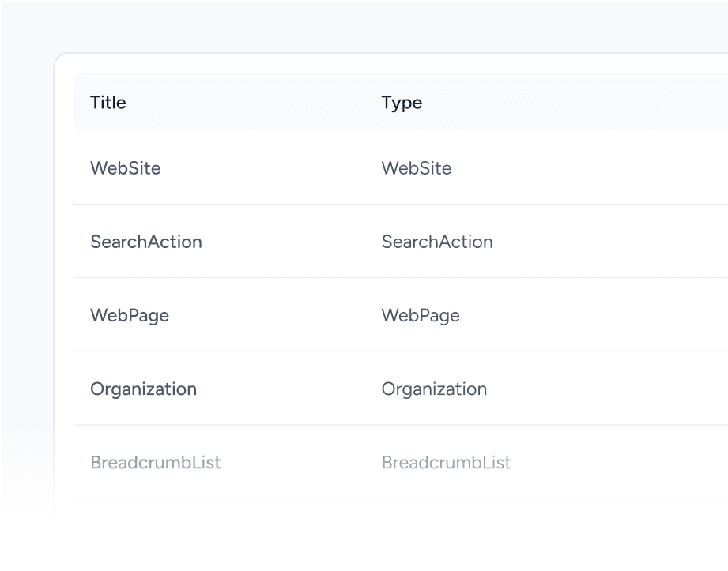728x571 pixels.
Task: Click the BreadcrumbList value in Type column
Action: point(447,462)
